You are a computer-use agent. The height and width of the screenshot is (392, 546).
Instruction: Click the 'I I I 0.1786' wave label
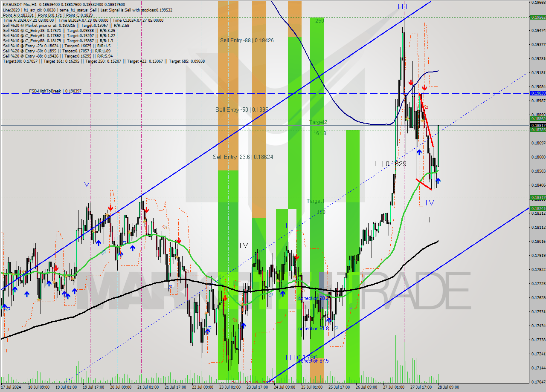pyautogui.click(x=302, y=357)
